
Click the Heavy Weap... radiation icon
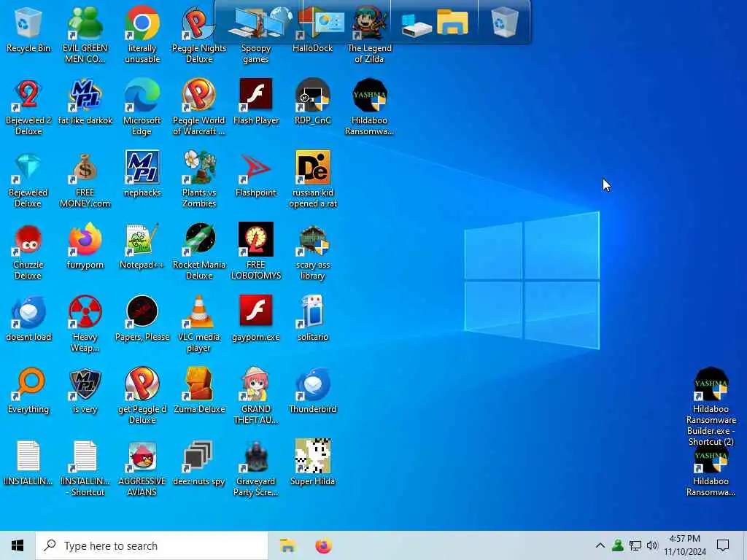click(85, 324)
